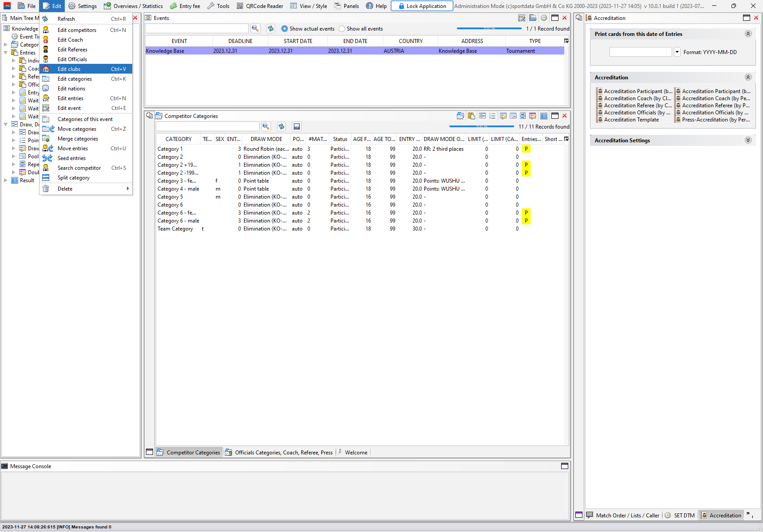
Task: Choose Edit clubs from Edit menu
Action: point(86,69)
